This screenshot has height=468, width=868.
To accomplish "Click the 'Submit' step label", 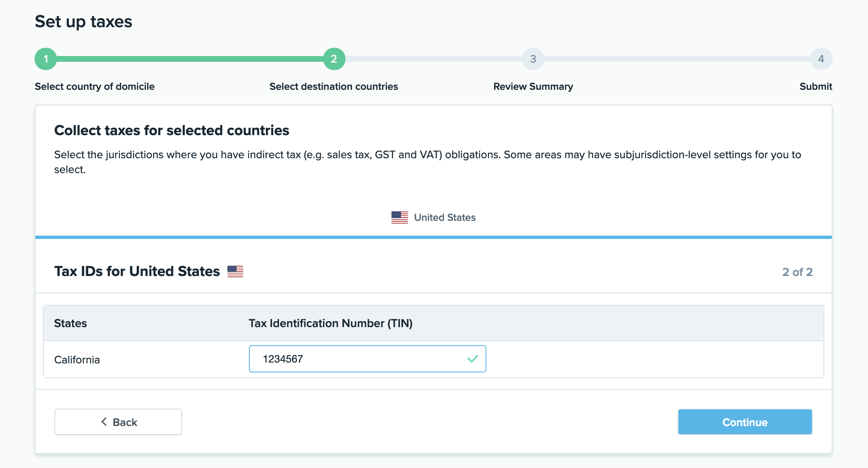I will (x=815, y=87).
